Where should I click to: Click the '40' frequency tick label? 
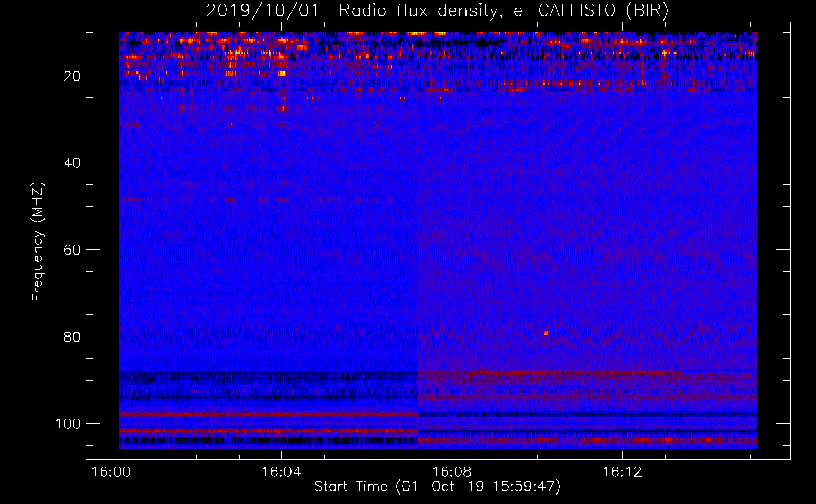pos(73,163)
